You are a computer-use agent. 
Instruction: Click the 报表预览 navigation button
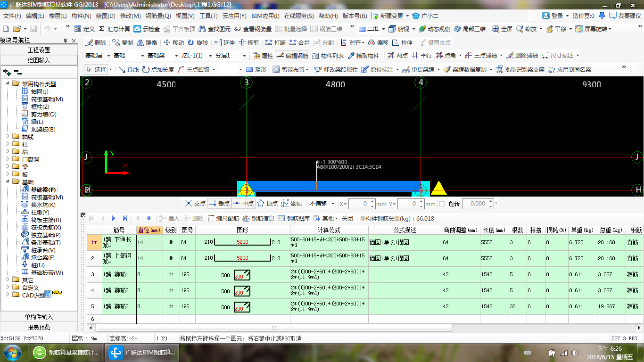39,327
